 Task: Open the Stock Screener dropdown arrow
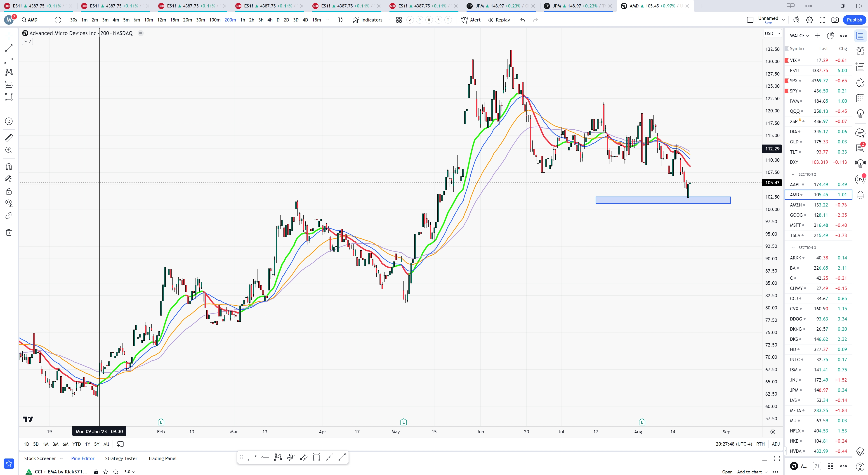click(61, 458)
